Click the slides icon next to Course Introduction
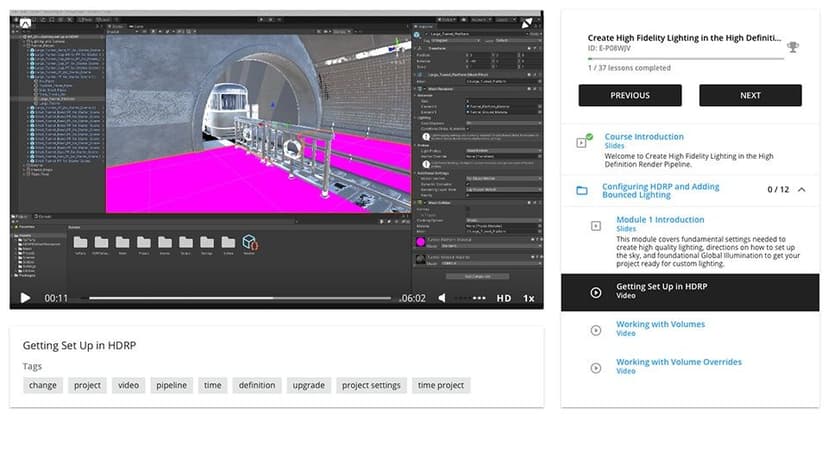 581,143
